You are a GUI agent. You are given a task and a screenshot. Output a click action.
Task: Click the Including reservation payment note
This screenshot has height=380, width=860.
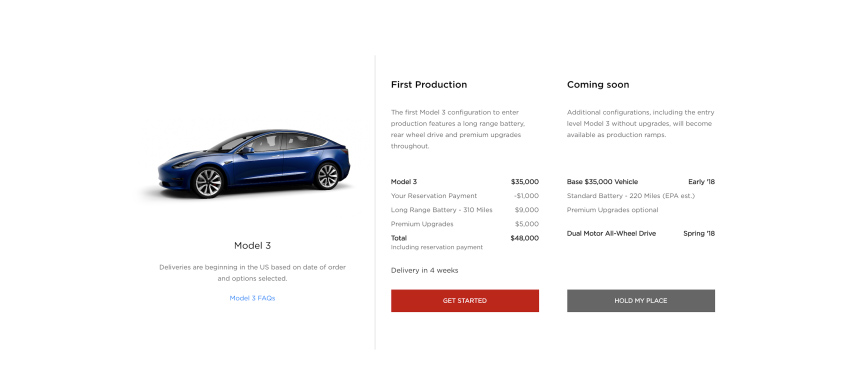437,247
